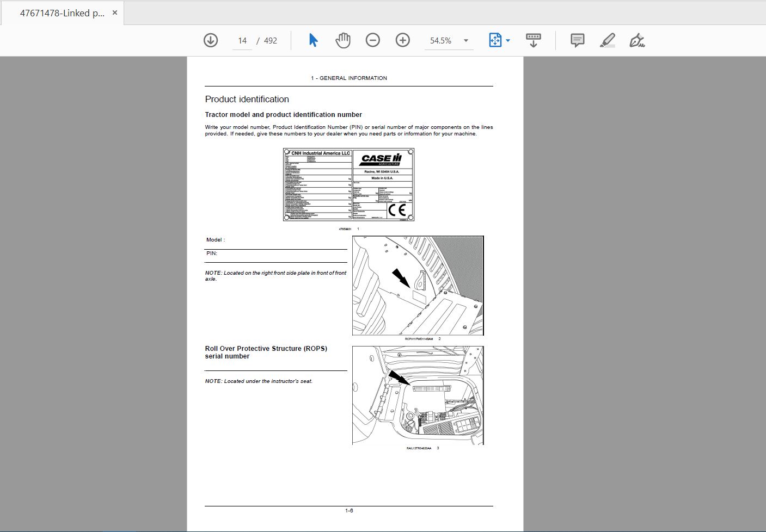Click the page number field showing 14
Viewport: 766px width, 532px height.
pos(242,41)
